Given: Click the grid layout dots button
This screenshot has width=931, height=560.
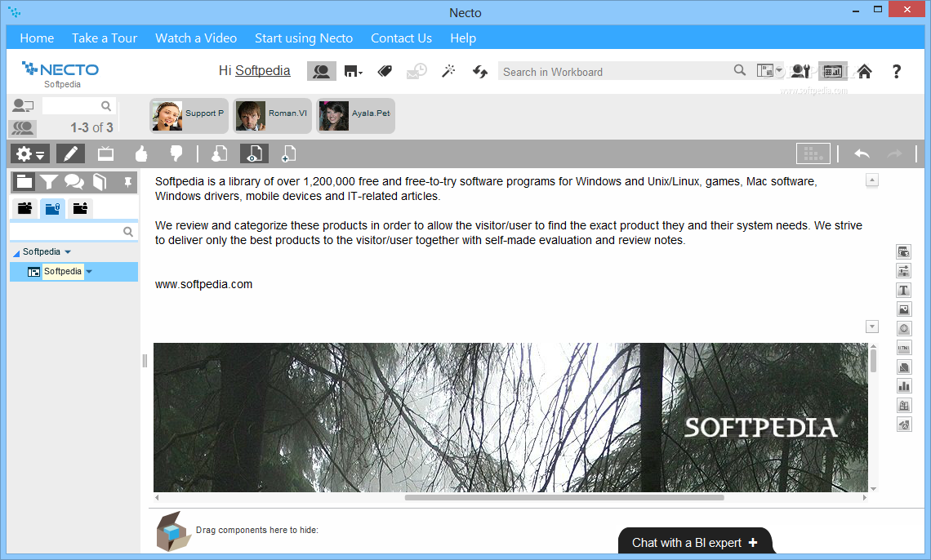Looking at the screenshot, I should tap(813, 154).
